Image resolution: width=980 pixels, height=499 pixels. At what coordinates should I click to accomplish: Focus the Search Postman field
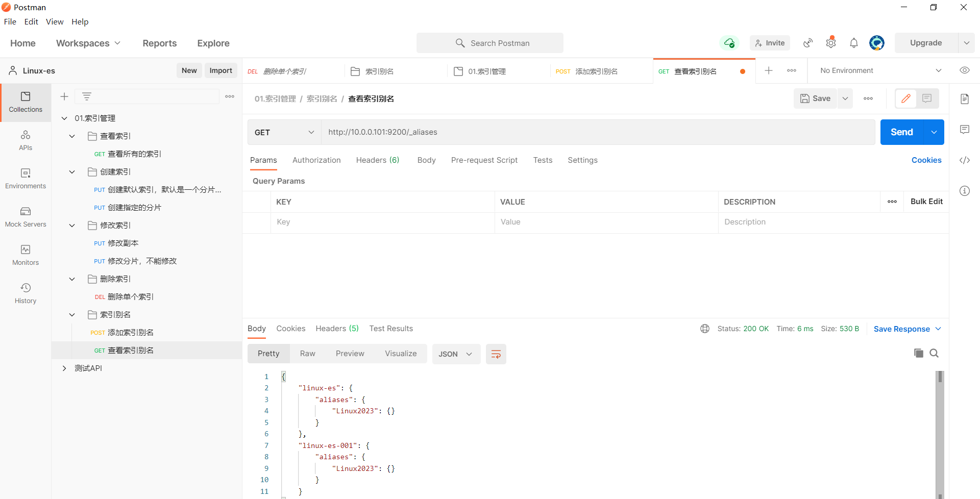coord(490,43)
